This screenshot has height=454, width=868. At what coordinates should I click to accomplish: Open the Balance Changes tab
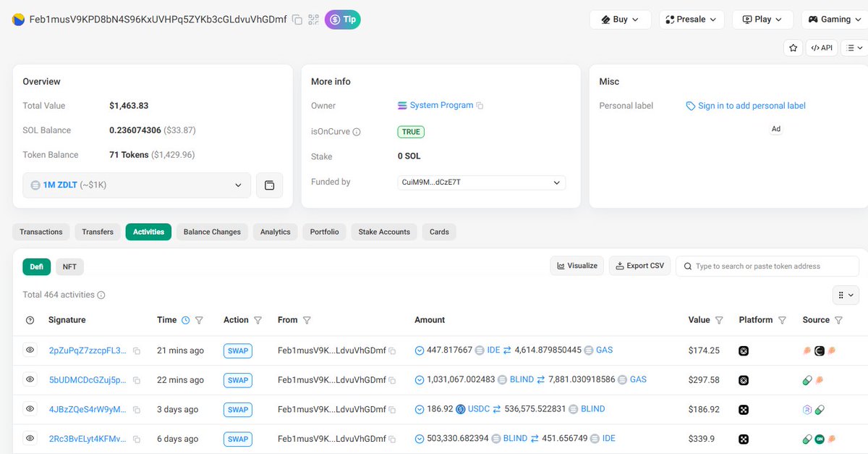[212, 232]
